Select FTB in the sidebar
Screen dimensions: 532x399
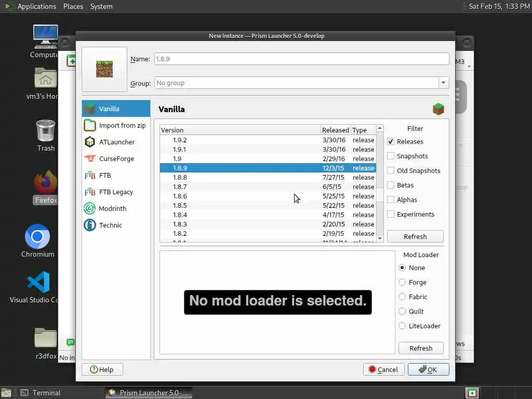[x=116, y=175]
